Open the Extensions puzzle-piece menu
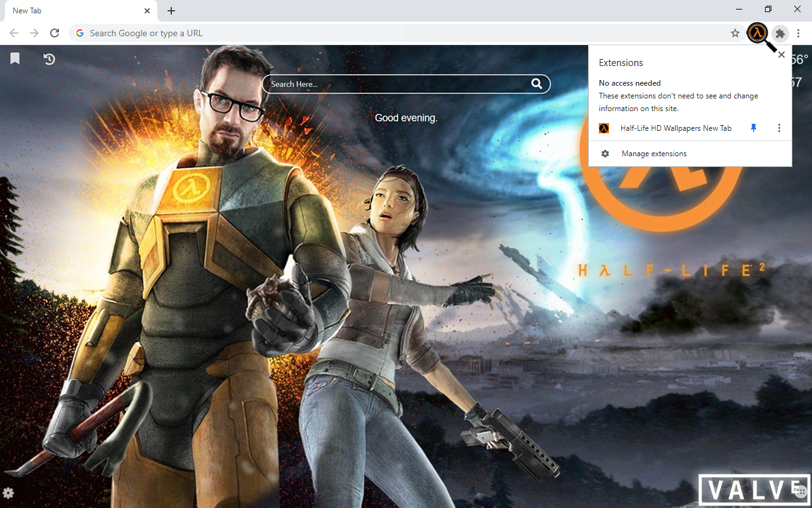Viewport: 812px width, 508px height. (780, 33)
